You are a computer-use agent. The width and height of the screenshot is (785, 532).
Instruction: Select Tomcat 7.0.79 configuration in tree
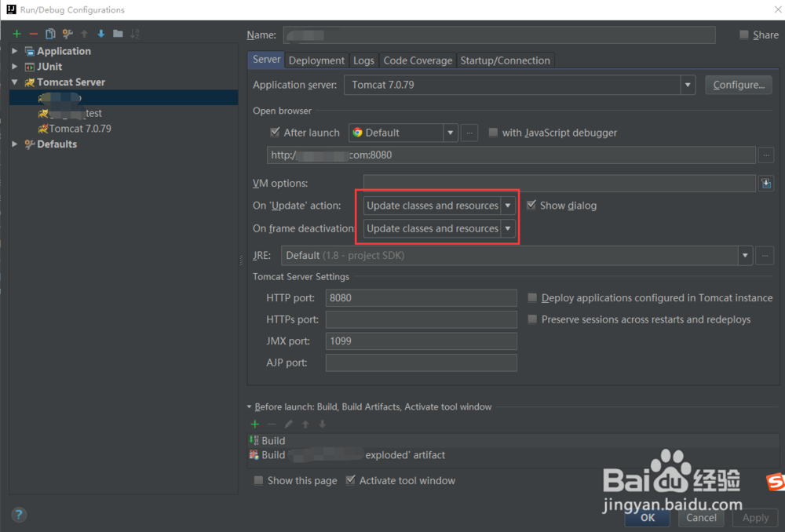79,129
